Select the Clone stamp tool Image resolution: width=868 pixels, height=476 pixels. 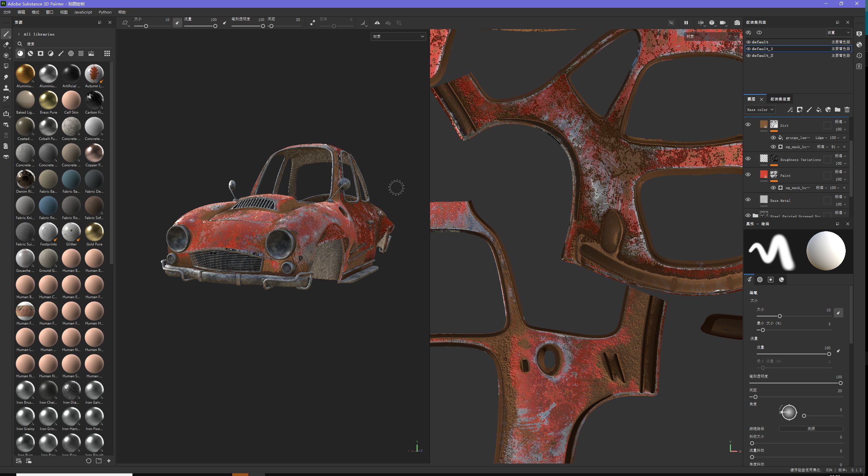click(x=6, y=88)
